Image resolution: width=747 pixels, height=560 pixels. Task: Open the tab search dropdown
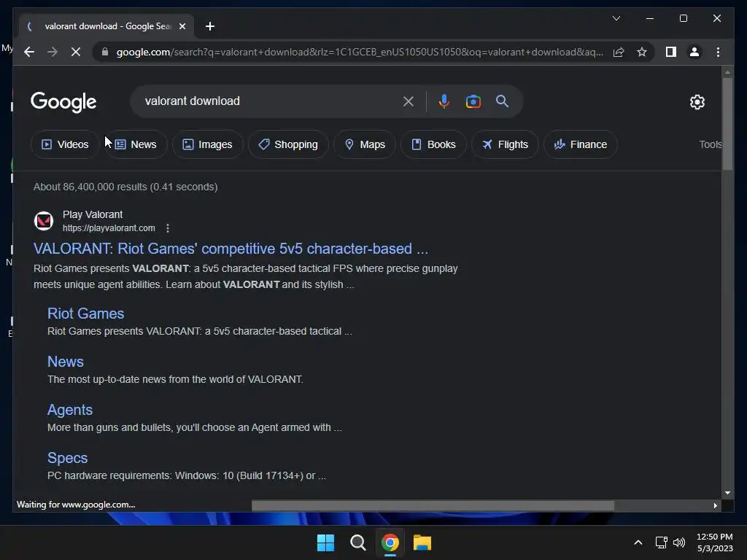coord(616,18)
